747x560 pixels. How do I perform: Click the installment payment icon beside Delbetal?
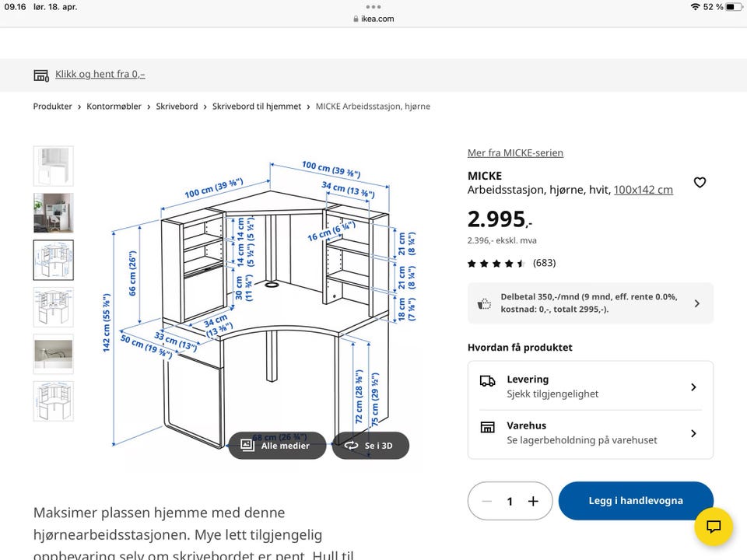click(x=484, y=303)
